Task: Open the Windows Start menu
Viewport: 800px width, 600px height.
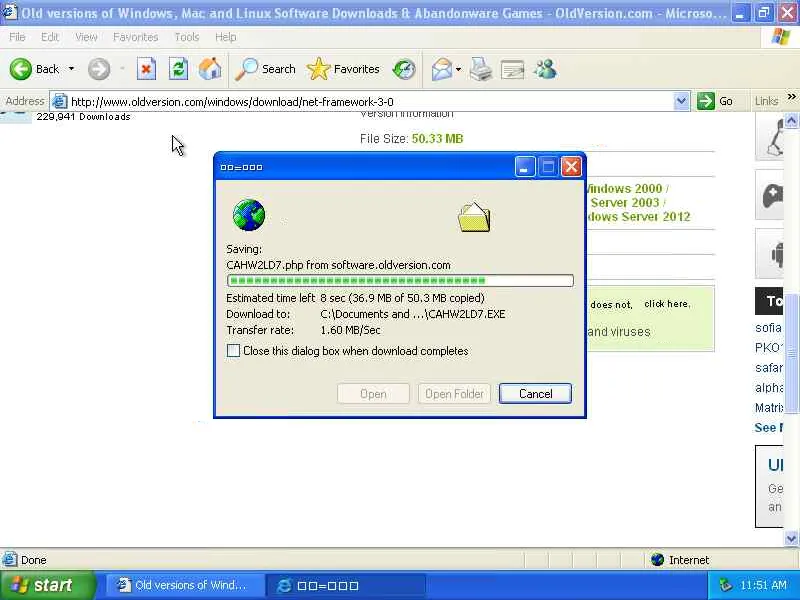Action: 47,585
